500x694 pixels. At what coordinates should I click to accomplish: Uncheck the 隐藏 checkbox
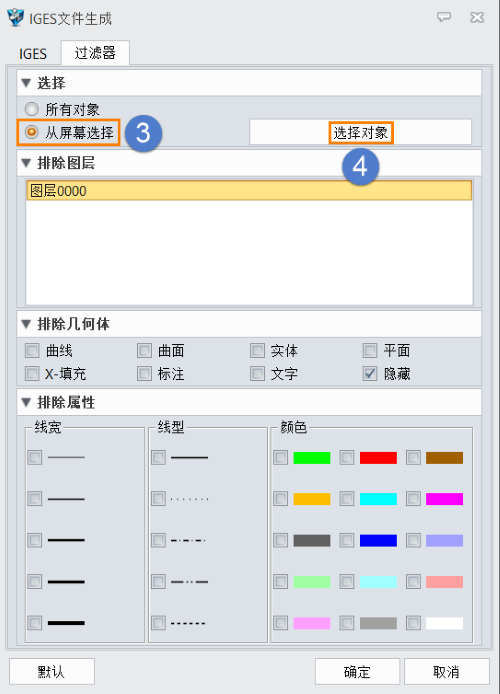coord(369,374)
